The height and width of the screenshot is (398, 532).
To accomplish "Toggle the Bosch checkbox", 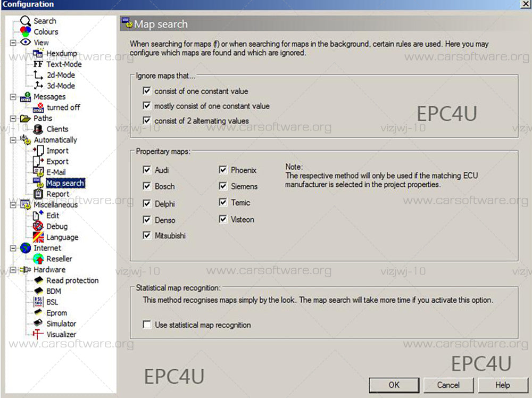I will tap(147, 186).
